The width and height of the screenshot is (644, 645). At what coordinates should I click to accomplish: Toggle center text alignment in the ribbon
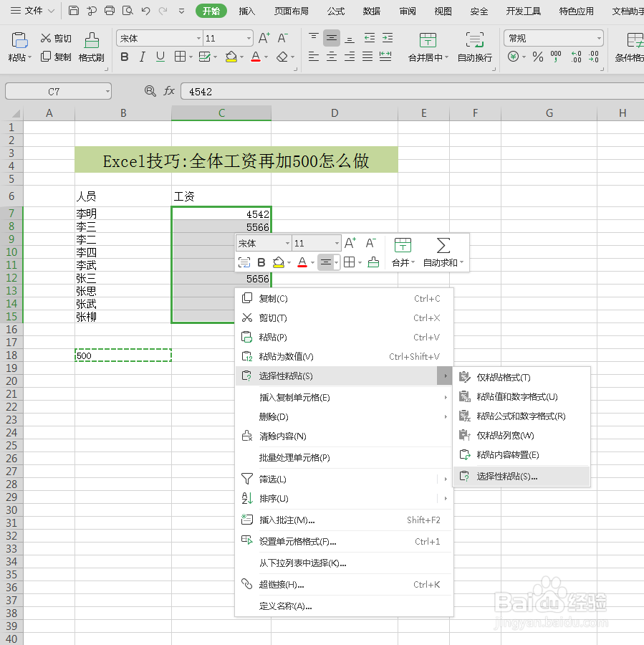pos(332,57)
